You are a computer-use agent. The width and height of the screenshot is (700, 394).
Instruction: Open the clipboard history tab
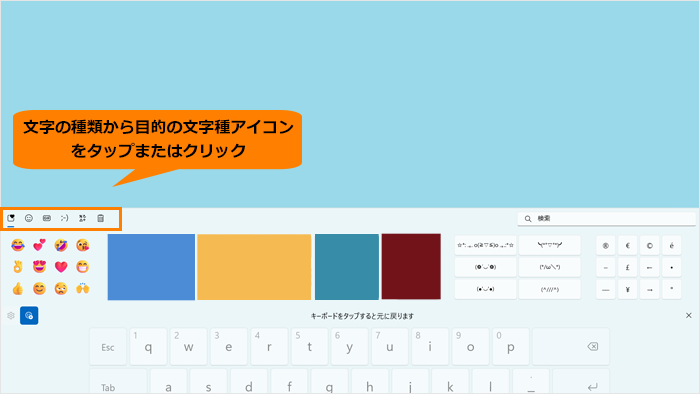click(100, 218)
